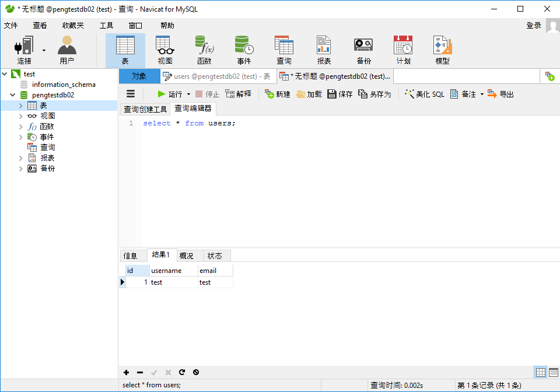Click the 登录 login link

534,25
